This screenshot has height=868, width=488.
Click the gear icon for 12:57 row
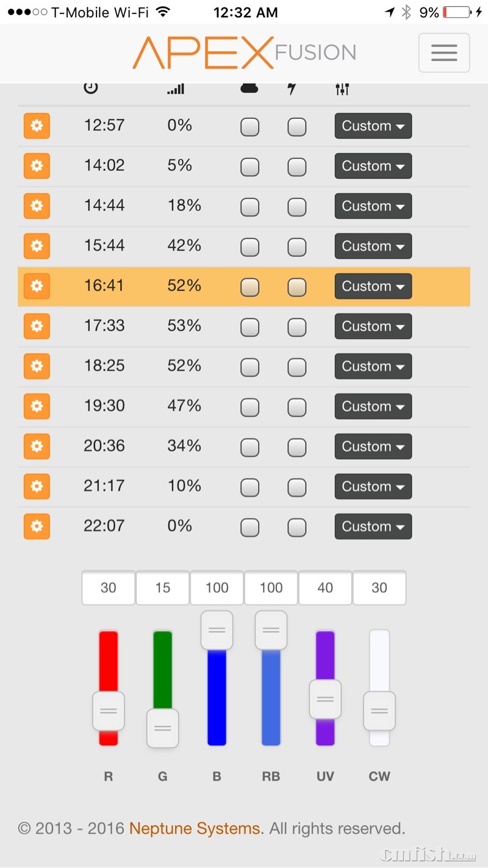tap(37, 126)
